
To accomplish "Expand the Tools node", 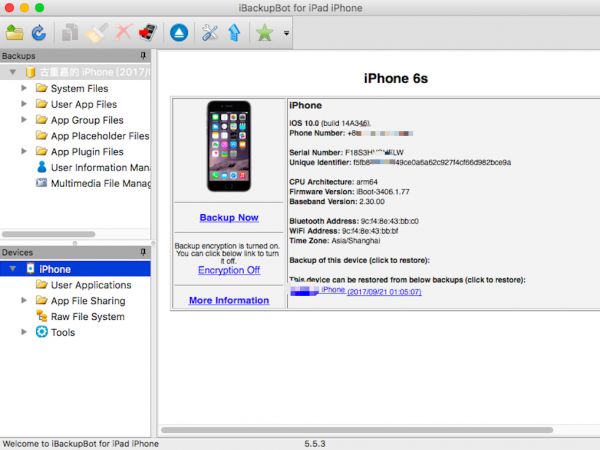I will pyautogui.click(x=24, y=332).
